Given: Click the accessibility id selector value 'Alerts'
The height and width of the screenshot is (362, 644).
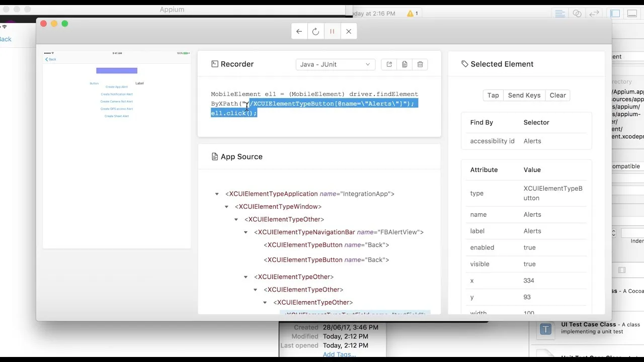Looking at the screenshot, I should tap(532, 141).
